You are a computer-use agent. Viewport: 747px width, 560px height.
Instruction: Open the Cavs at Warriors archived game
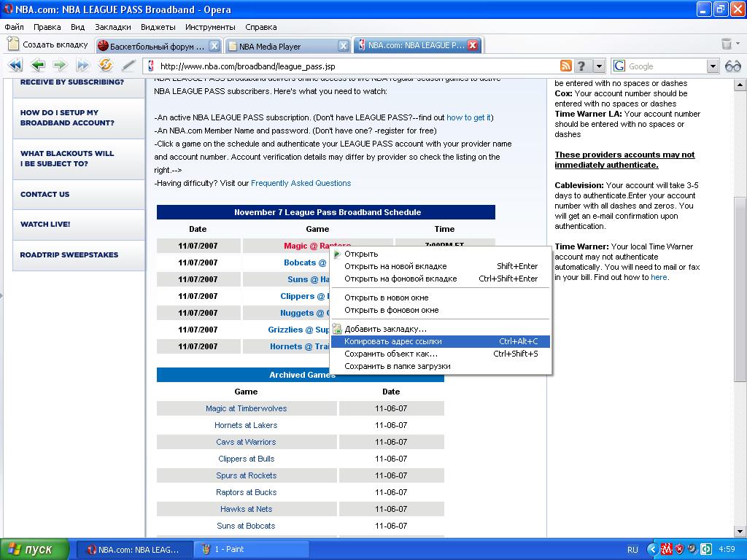[x=246, y=442]
